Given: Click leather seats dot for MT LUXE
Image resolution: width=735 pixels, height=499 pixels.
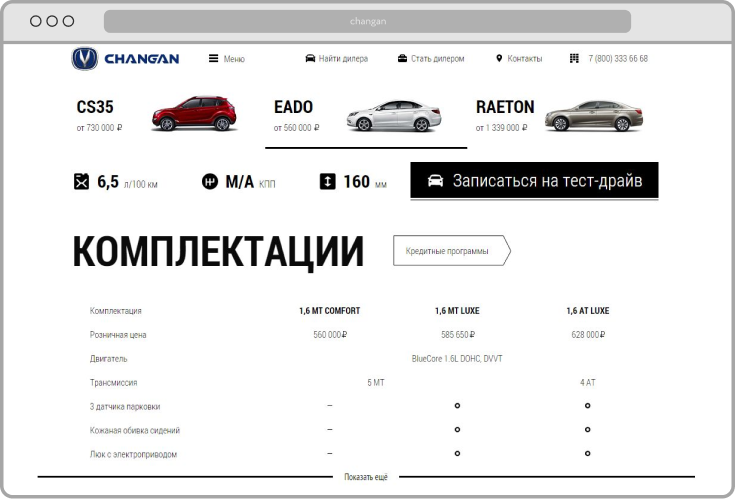Looking at the screenshot, I should click(457, 430).
